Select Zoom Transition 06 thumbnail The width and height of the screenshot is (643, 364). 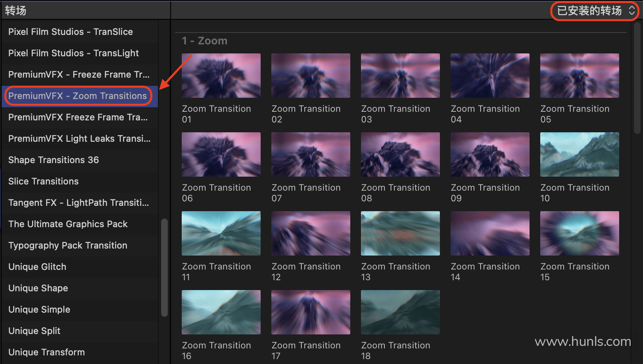pyautogui.click(x=221, y=154)
